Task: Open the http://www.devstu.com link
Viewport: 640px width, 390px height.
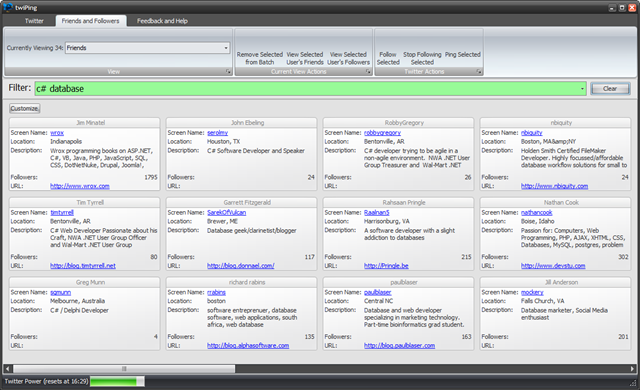Action: click(x=553, y=266)
